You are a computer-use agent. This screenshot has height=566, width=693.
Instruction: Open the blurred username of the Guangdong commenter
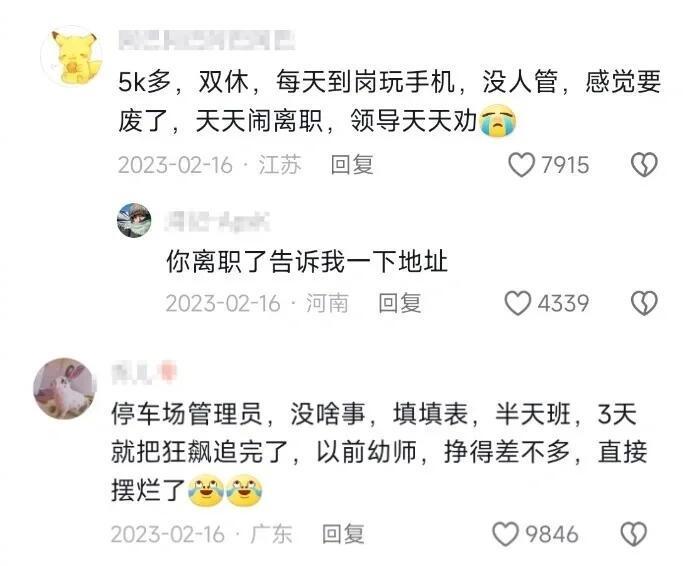click(144, 372)
